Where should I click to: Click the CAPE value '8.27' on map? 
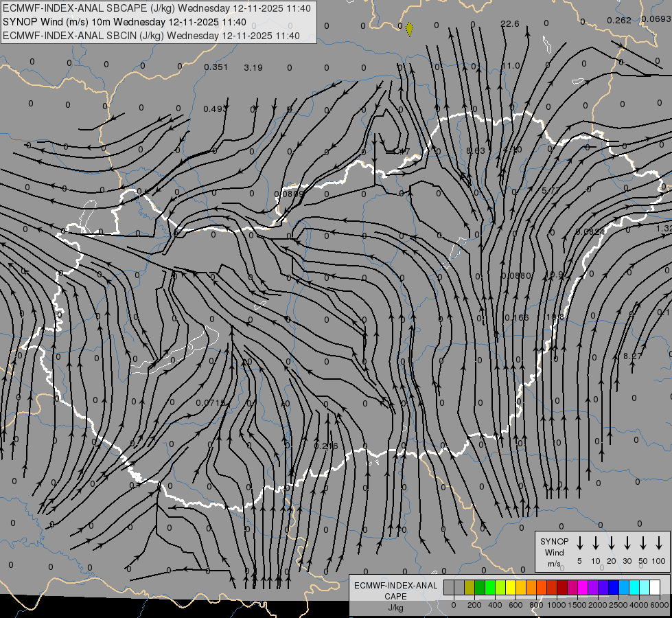[x=633, y=356]
